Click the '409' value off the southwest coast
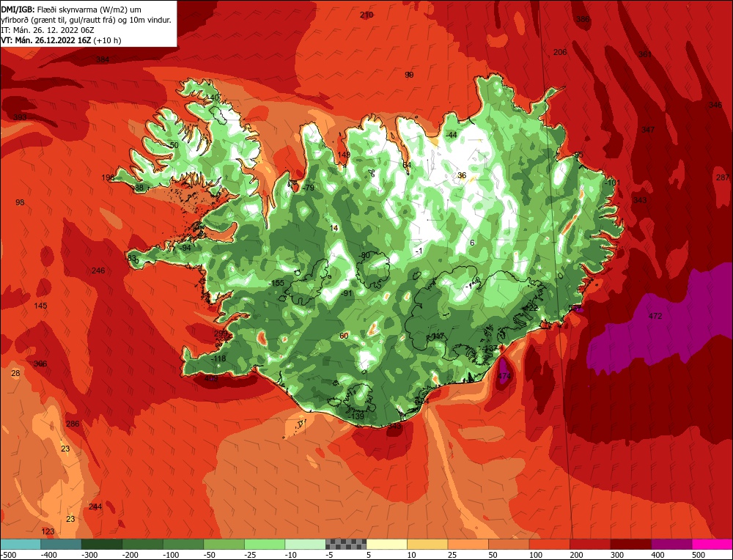733x560 pixels. [211, 378]
